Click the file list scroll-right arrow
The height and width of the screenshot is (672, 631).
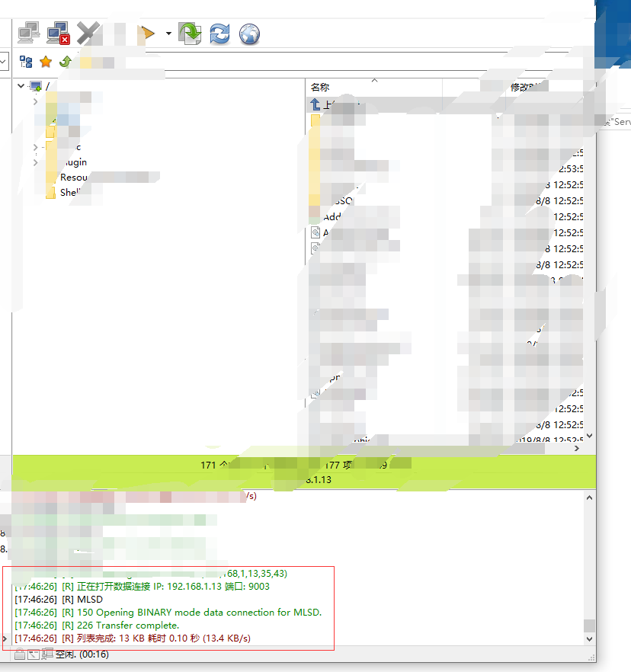point(577,448)
